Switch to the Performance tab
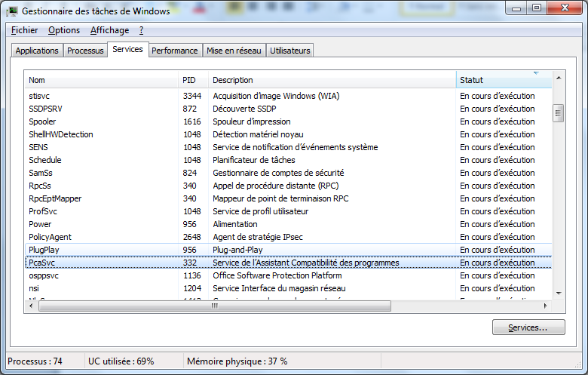Screen dimensions: 588x375 [x=174, y=51]
